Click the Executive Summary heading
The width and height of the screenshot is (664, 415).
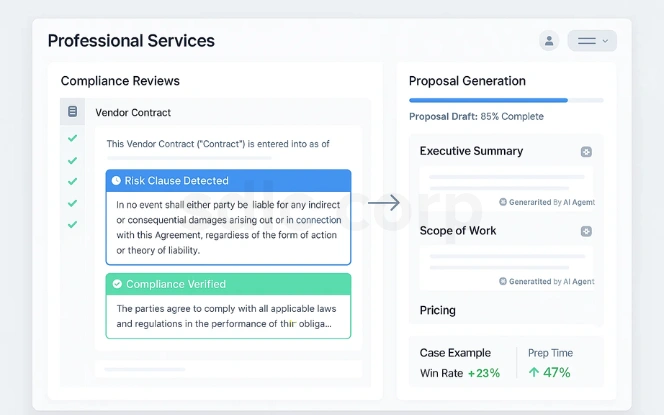click(x=471, y=151)
